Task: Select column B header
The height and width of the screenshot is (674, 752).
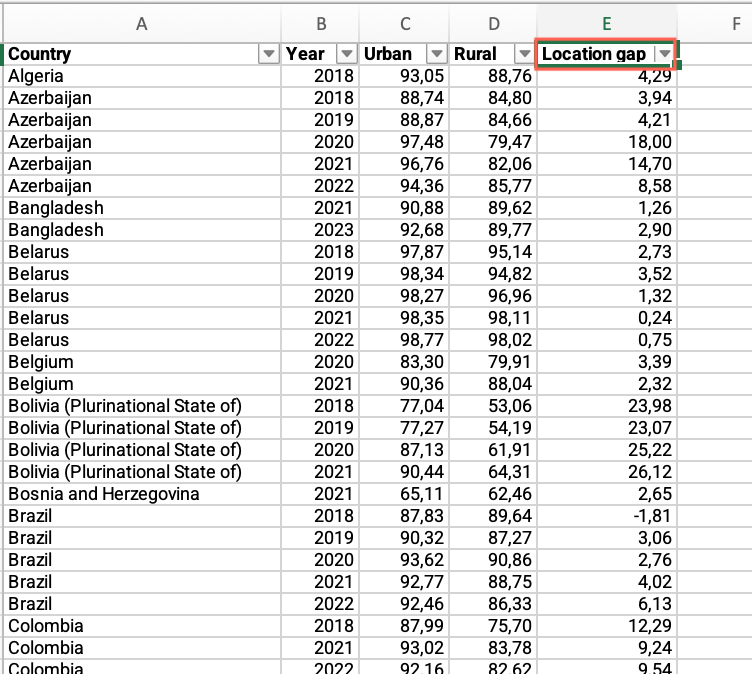Action: click(x=320, y=24)
